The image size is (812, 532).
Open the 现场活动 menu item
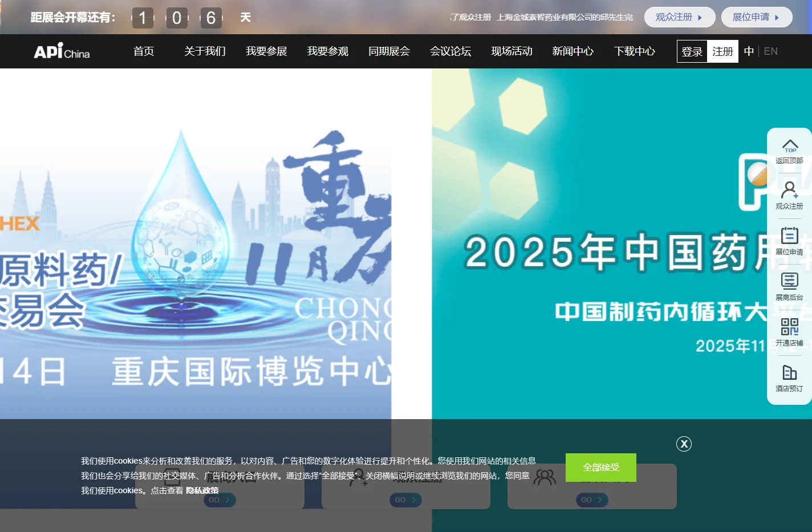[x=512, y=51]
